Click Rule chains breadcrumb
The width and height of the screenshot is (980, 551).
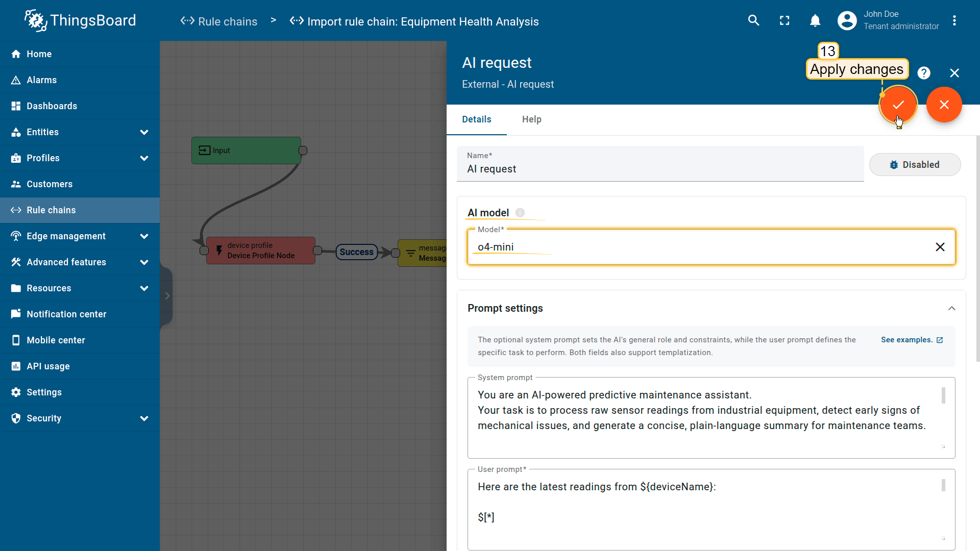(x=218, y=21)
